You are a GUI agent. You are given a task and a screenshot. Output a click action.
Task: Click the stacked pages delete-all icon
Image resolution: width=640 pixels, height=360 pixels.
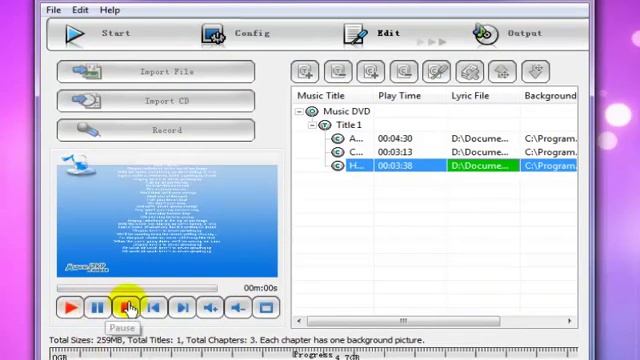(469, 72)
